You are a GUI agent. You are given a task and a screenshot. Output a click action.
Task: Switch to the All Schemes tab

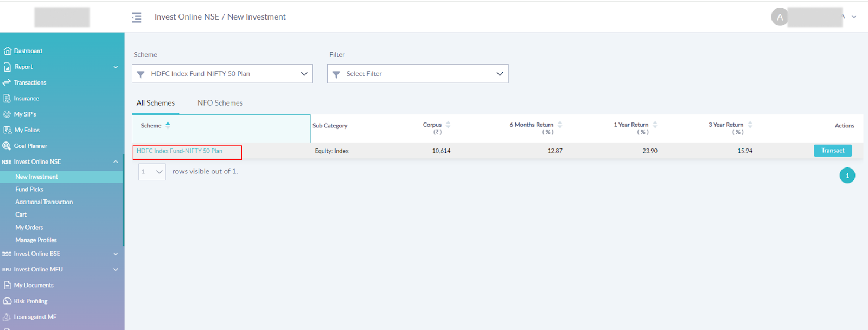pos(156,103)
